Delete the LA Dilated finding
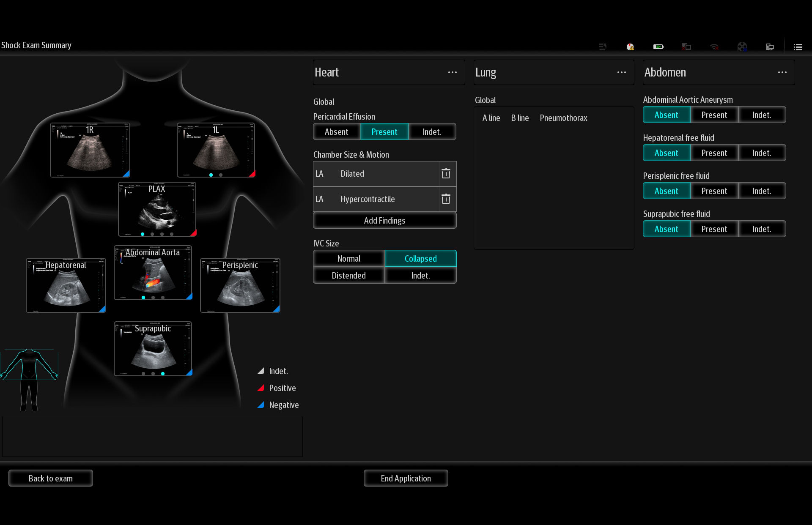812x525 pixels. [446, 174]
